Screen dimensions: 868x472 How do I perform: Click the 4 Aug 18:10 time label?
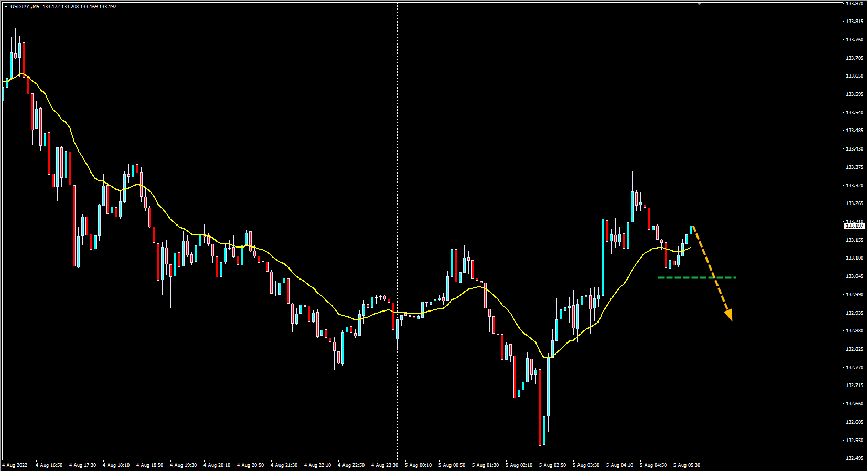coord(116,465)
